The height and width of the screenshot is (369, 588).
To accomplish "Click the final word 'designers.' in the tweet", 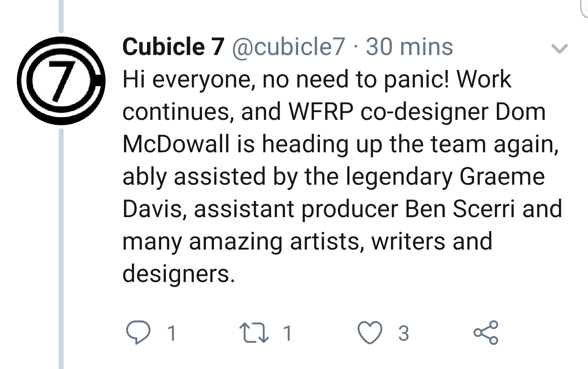I will tap(179, 273).
